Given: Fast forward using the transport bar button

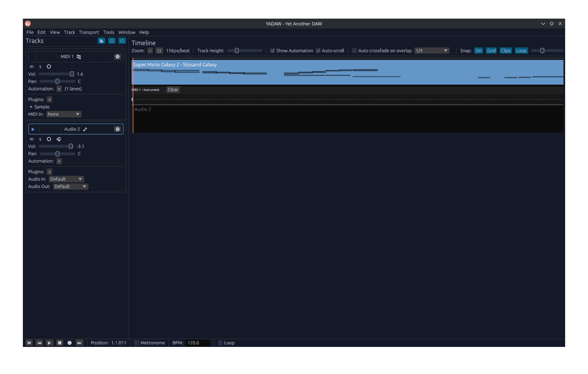Looking at the screenshot, I should point(80,343).
